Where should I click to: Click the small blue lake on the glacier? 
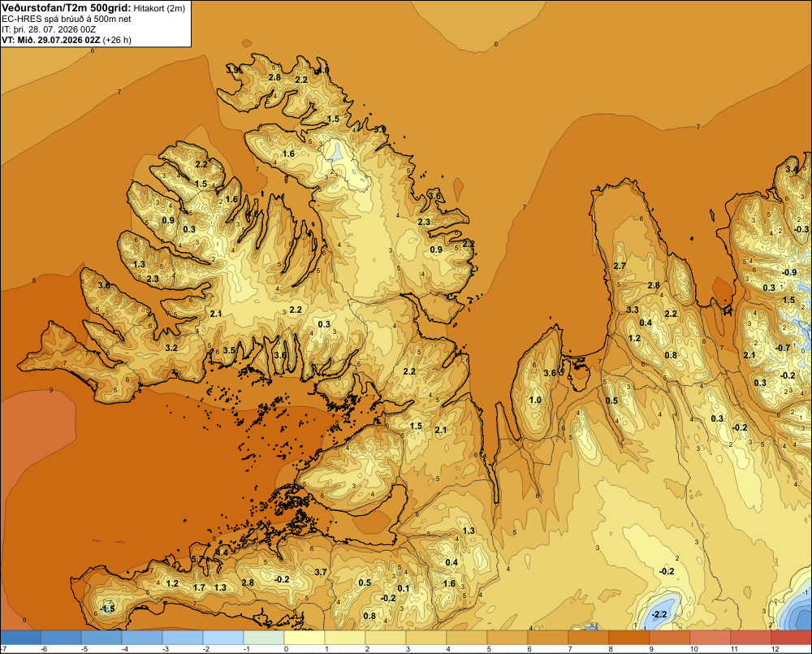point(337,152)
